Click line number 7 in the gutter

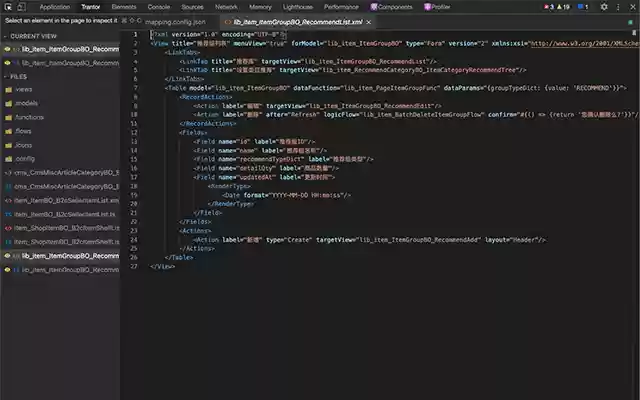pyautogui.click(x=136, y=88)
